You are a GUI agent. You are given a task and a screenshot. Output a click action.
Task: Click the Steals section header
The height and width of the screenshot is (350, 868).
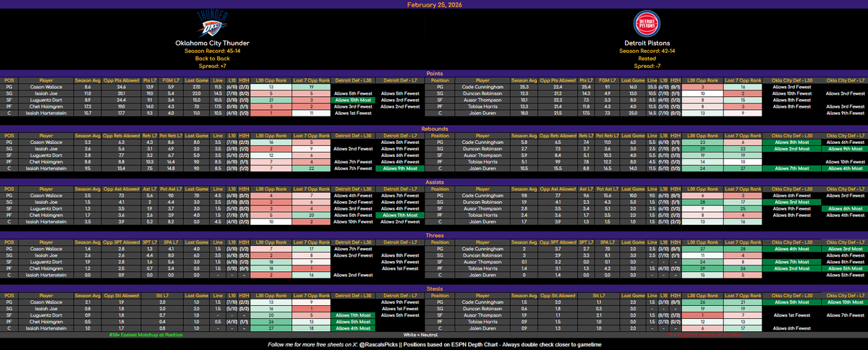[434, 289]
